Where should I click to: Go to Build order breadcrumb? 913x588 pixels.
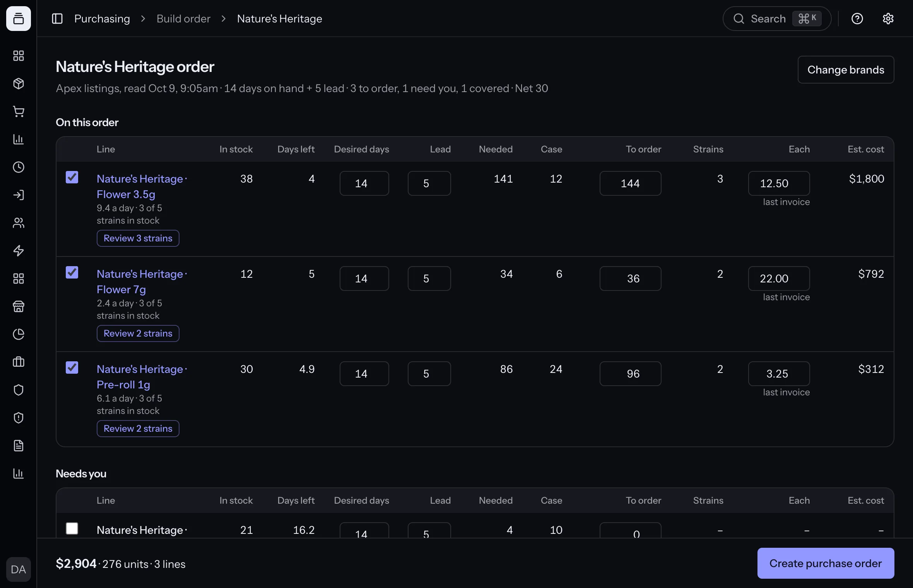(x=183, y=19)
